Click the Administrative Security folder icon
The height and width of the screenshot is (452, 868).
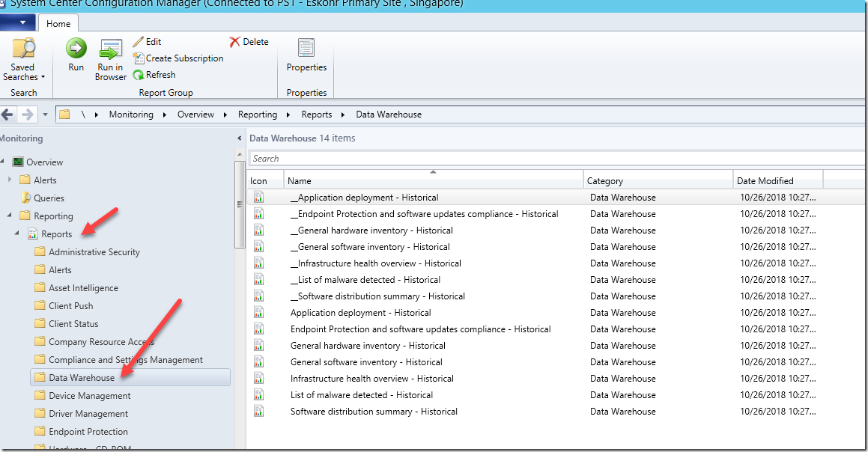40,251
